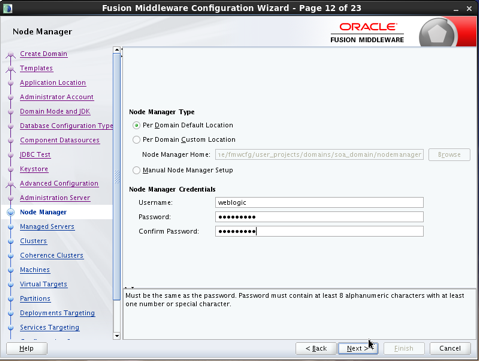Jump to the Partitions step

tap(35, 299)
